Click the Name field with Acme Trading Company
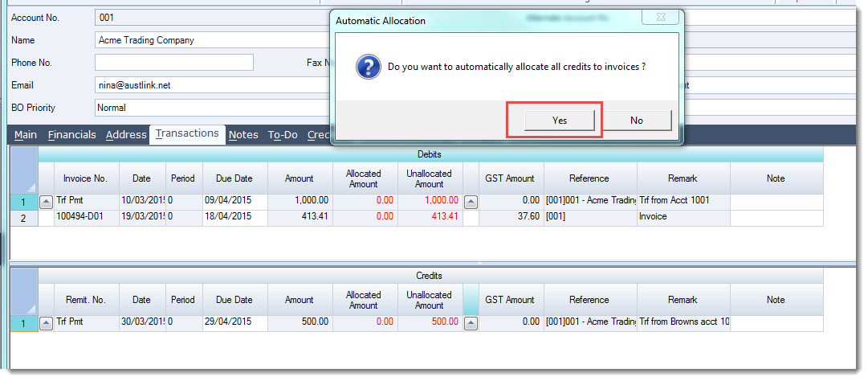 pyautogui.click(x=213, y=40)
